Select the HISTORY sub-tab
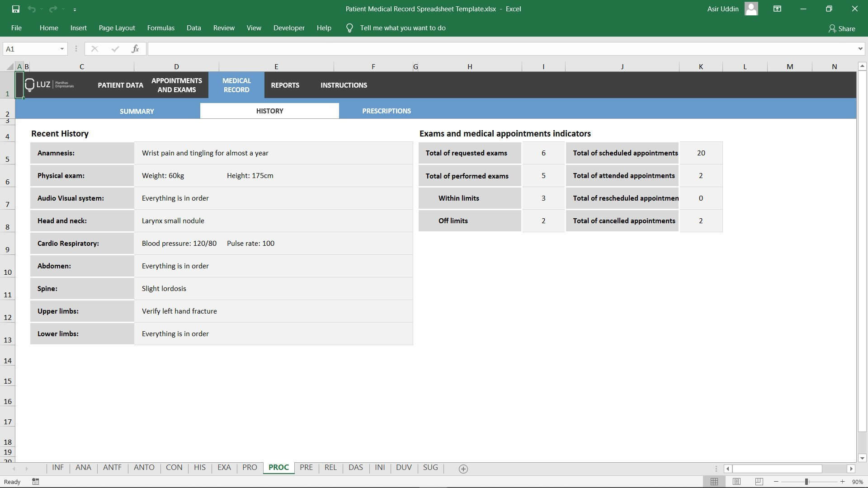 click(269, 111)
